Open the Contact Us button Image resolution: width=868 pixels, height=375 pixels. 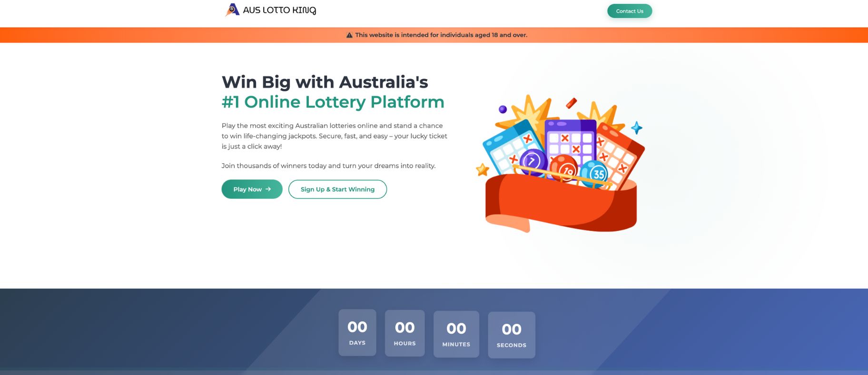click(630, 11)
